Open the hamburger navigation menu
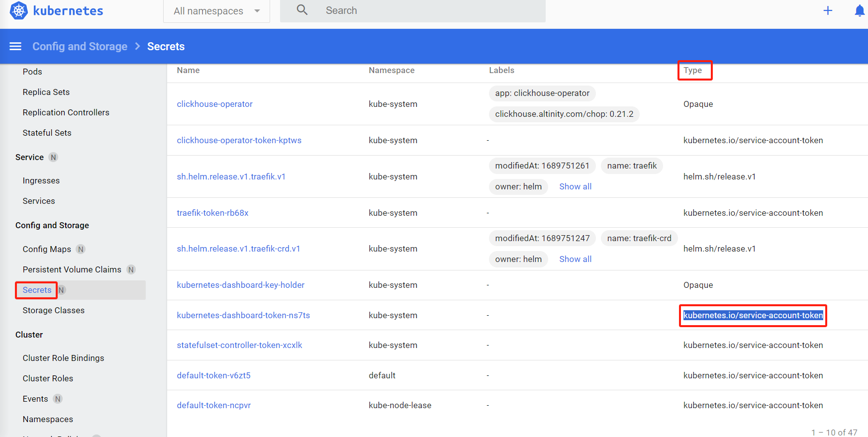The width and height of the screenshot is (868, 437). tap(15, 46)
